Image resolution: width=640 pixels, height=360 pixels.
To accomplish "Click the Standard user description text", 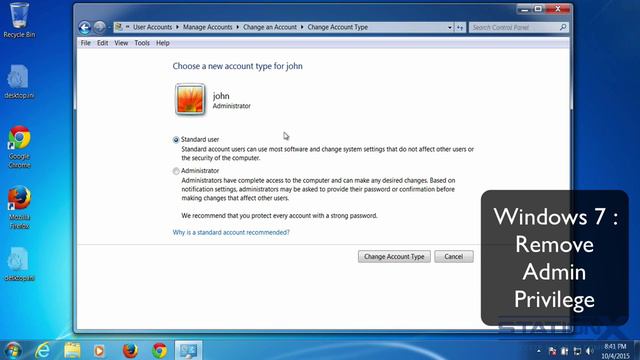I will pyautogui.click(x=327, y=153).
